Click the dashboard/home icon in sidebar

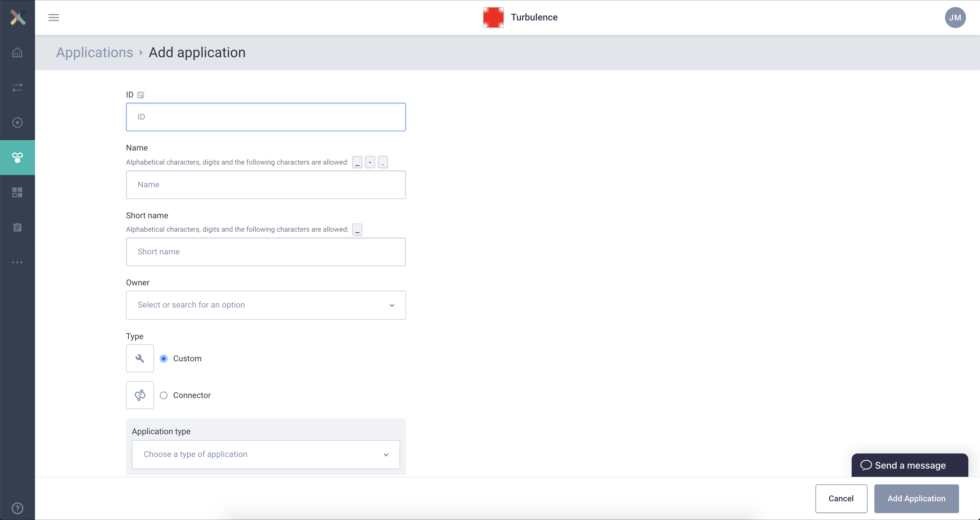click(x=17, y=52)
